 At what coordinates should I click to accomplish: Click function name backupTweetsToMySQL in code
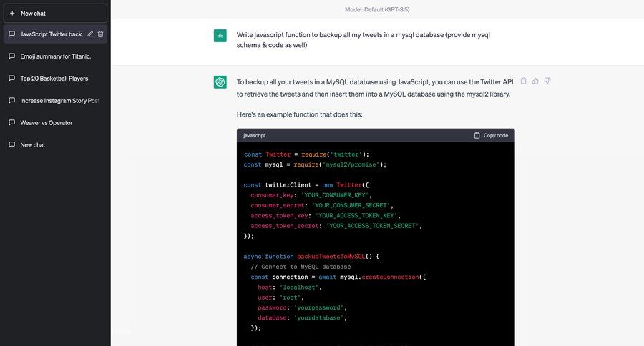point(331,257)
